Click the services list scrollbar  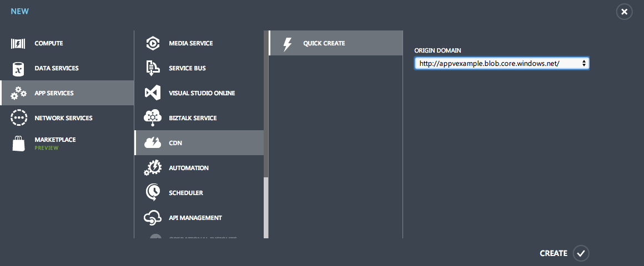coord(266,207)
